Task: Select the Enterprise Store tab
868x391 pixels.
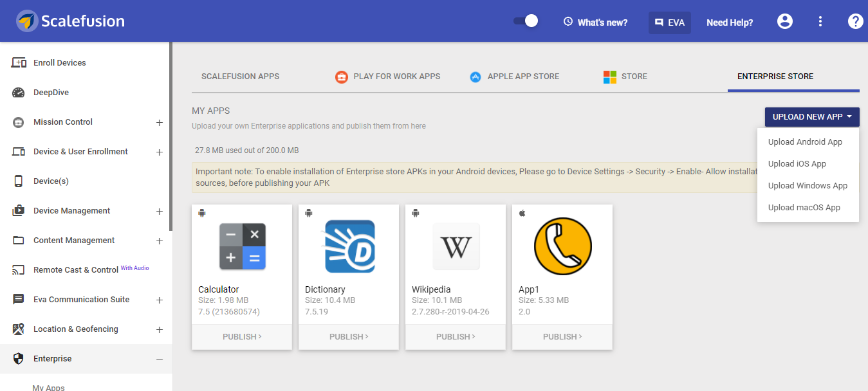Action: coord(775,76)
